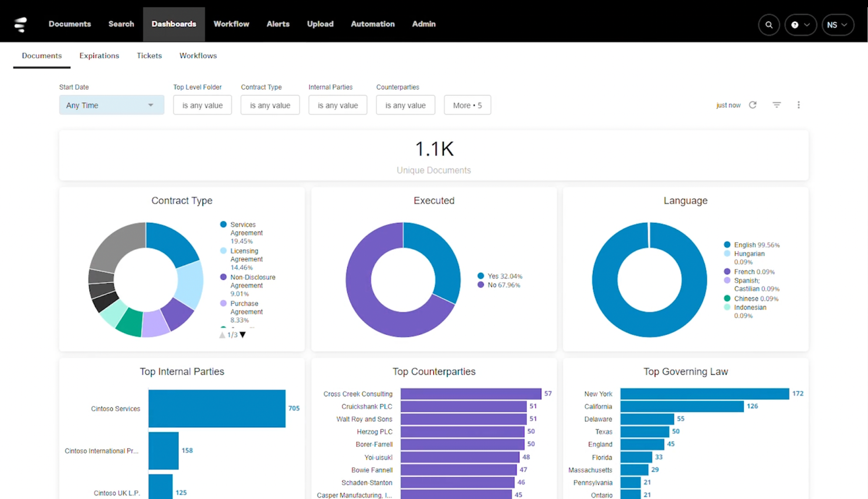Open the Start Date Any Time dropdown

111,104
